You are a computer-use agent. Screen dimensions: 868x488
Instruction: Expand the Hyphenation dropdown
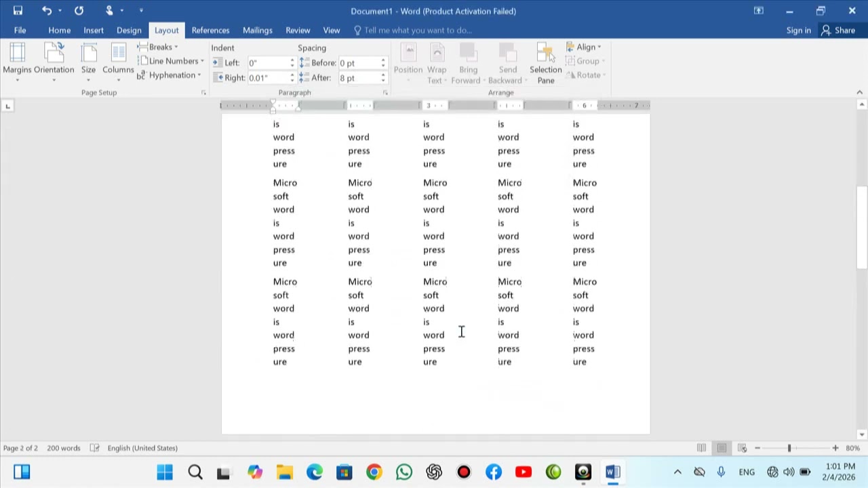[x=169, y=75]
